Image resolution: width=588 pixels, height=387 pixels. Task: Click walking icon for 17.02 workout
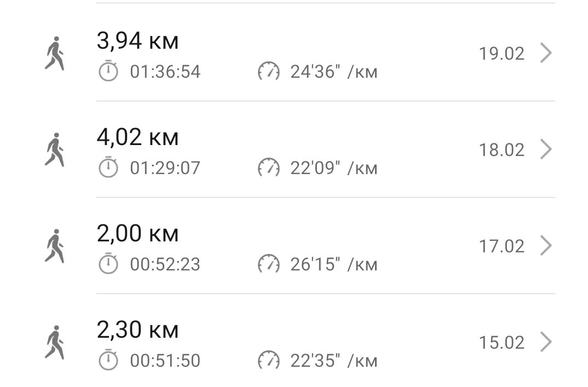pos(54,246)
